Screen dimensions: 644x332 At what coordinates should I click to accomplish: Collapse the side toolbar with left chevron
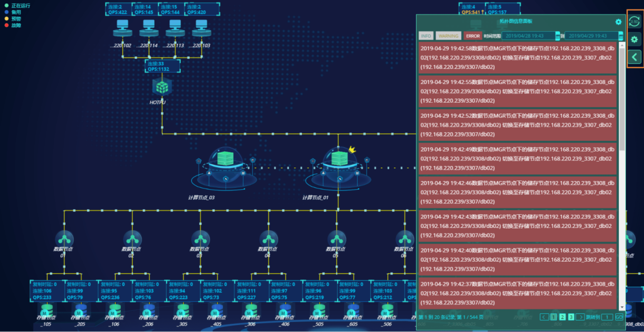[634, 57]
